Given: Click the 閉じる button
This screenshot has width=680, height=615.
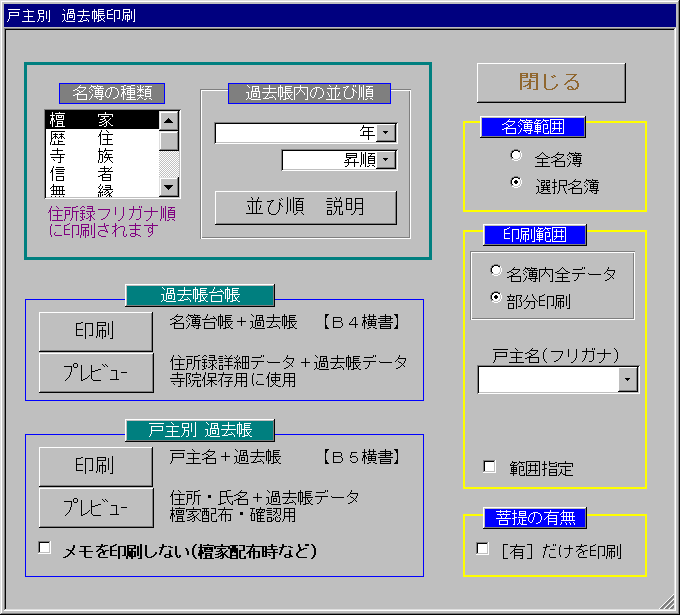Looking at the screenshot, I should tap(550, 83).
